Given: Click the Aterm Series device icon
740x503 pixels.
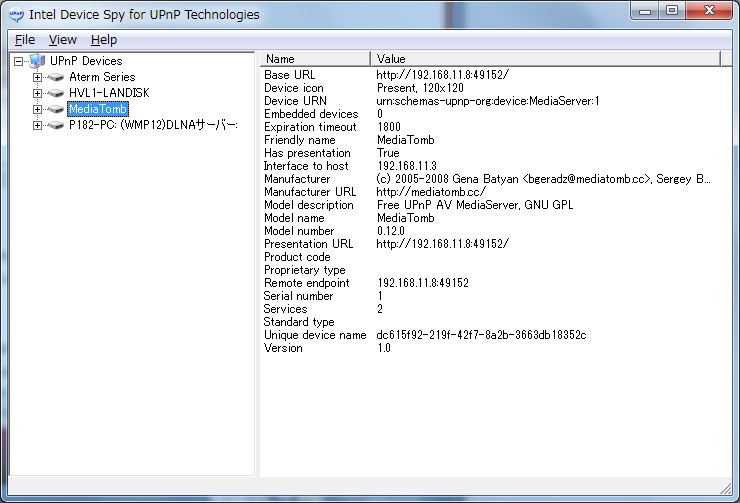Looking at the screenshot, I should [56, 77].
